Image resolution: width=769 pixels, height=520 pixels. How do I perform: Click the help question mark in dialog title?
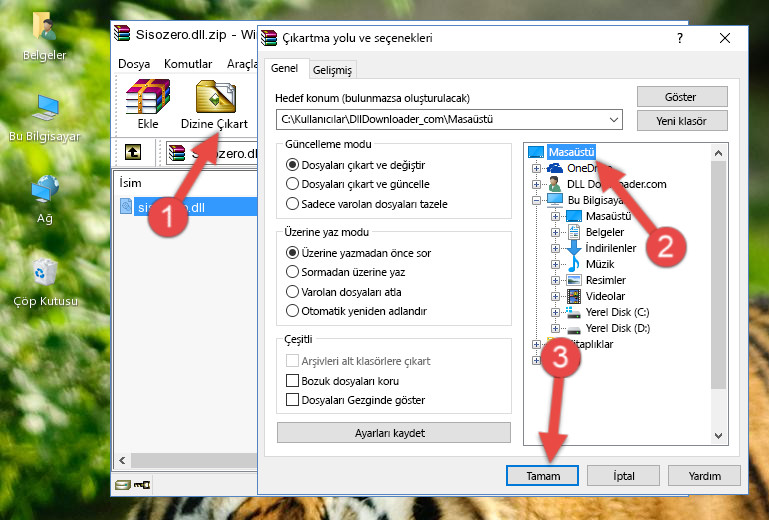tap(680, 38)
